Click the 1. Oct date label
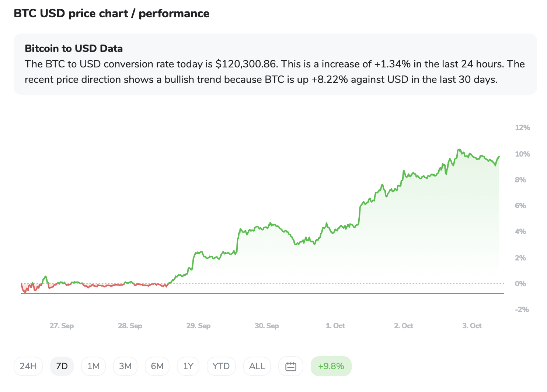The height and width of the screenshot is (392, 547). coord(335,326)
